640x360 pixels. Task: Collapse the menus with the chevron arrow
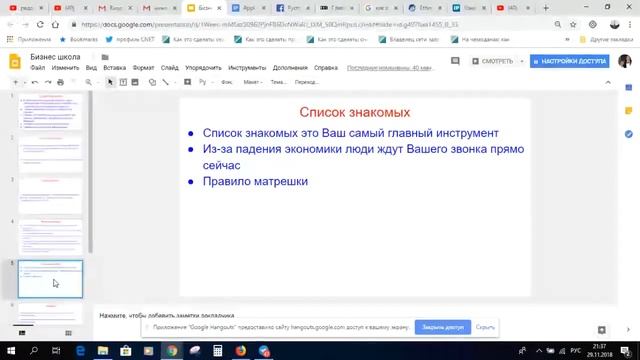point(608,82)
